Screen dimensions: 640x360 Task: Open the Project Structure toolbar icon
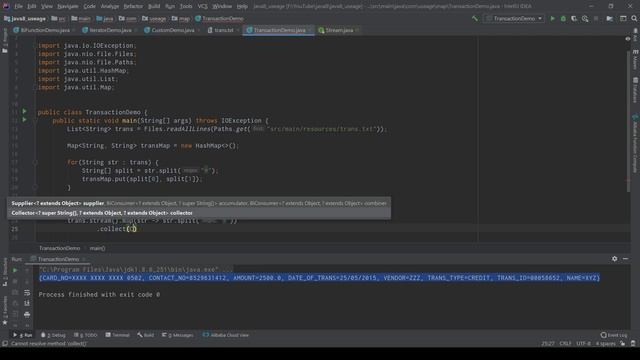(609, 18)
